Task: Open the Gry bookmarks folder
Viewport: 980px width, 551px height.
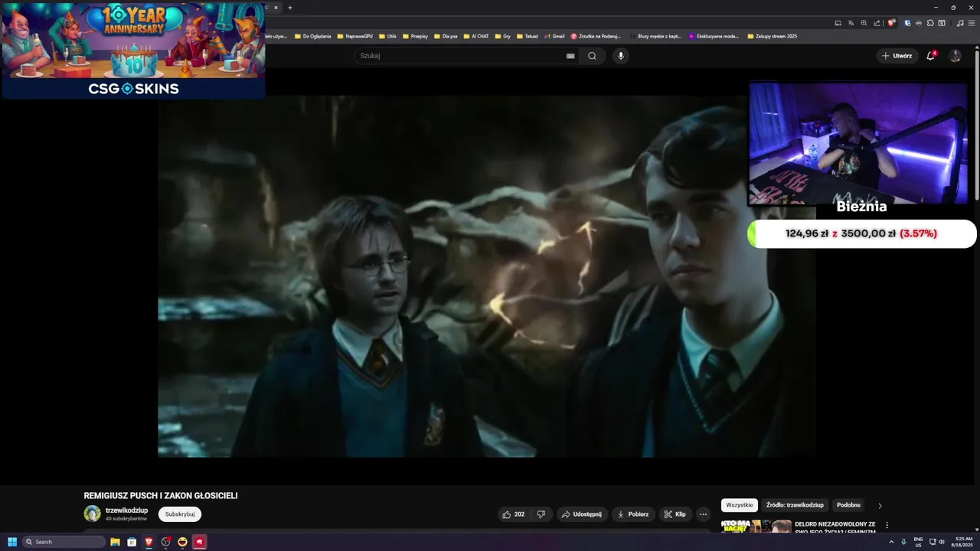Action: [503, 36]
